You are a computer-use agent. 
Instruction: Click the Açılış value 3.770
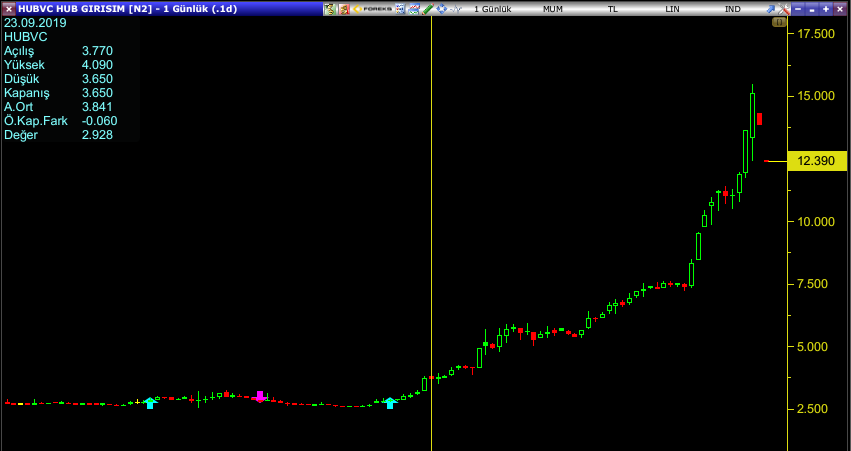pos(97,51)
